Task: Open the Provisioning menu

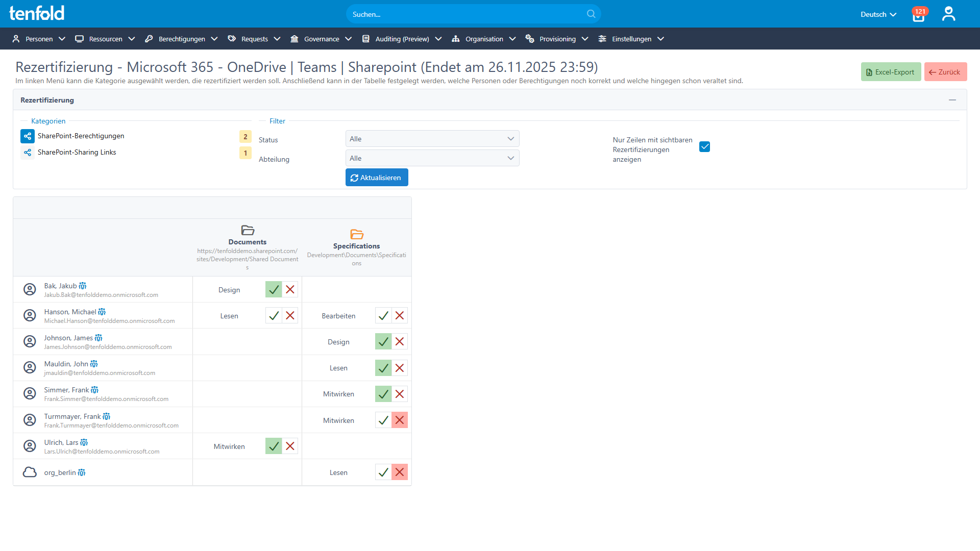Action: (556, 39)
